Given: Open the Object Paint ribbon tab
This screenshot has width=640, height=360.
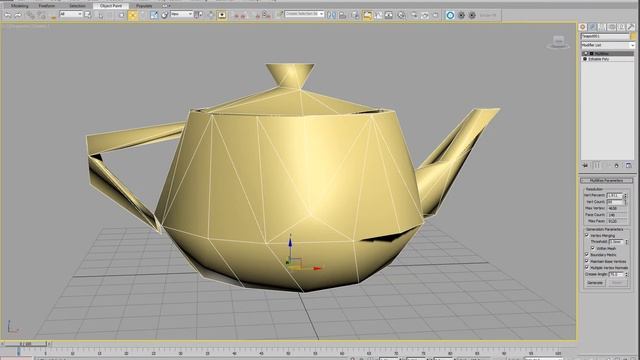Looking at the screenshot, I should coord(111,6).
